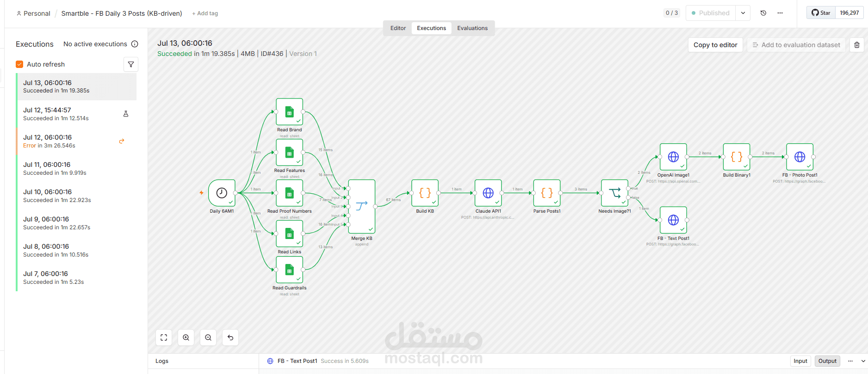Toggle the Auto refresh checkbox

click(x=19, y=64)
